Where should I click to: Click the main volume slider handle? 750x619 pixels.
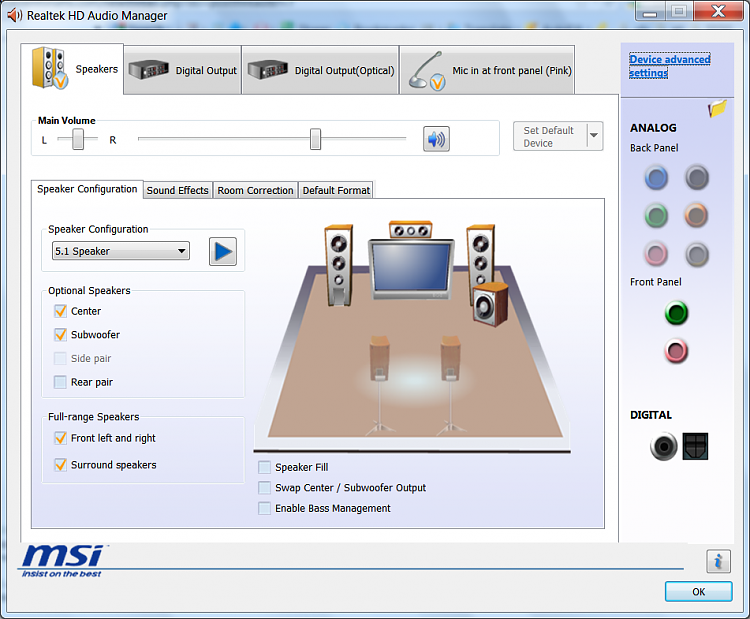pos(315,139)
